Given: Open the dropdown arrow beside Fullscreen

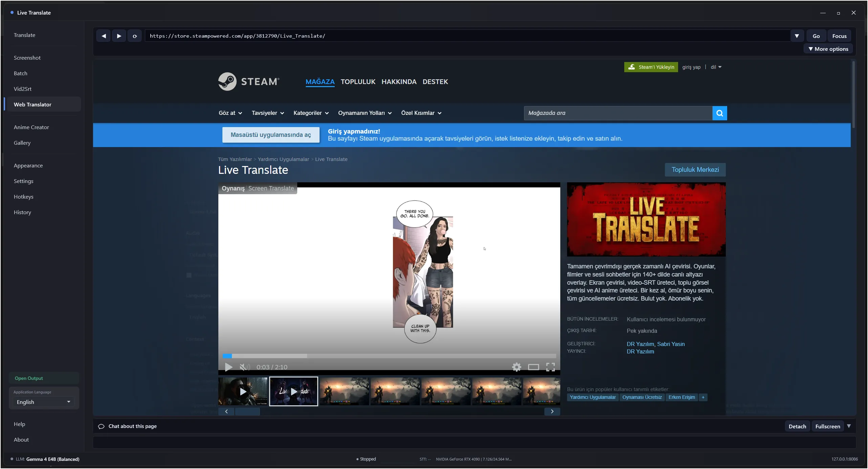Looking at the screenshot, I should pyautogui.click(x=849, y=426).
